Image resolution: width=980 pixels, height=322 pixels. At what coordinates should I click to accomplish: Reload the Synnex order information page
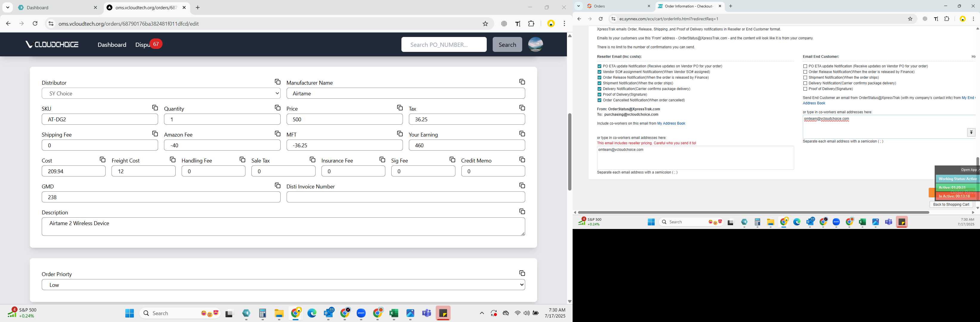click(600, 18)
